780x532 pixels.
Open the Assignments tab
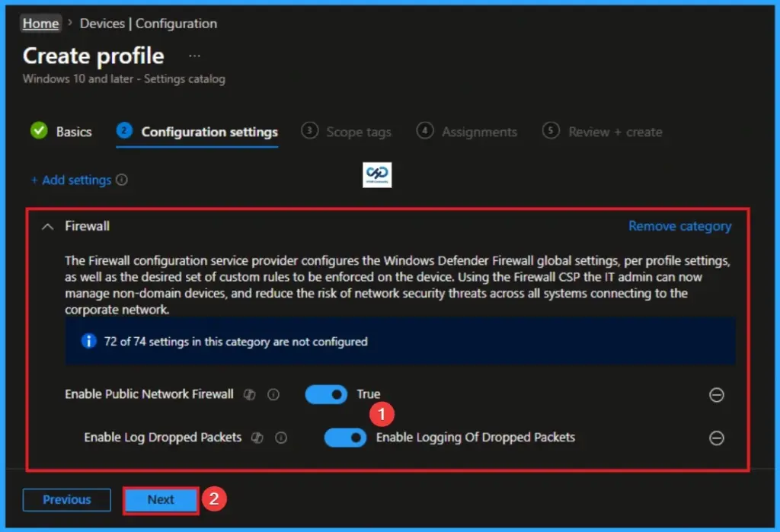coord(478,131)
